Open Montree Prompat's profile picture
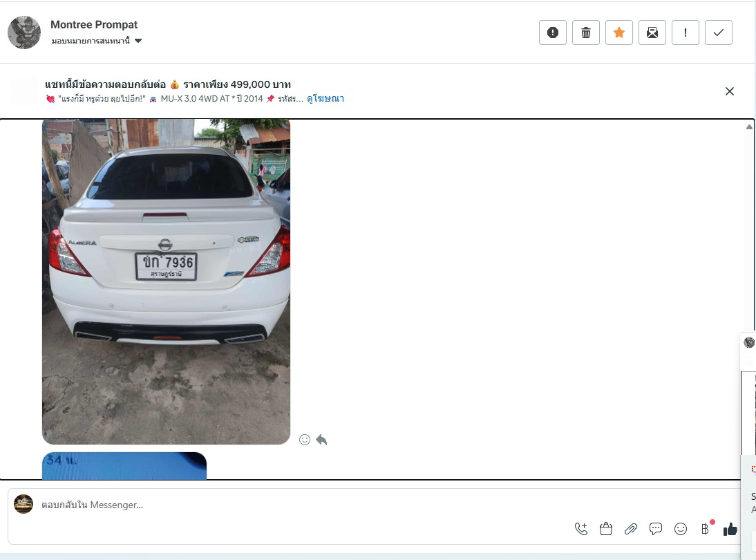 pyautogui.click(x=24, y=32)
